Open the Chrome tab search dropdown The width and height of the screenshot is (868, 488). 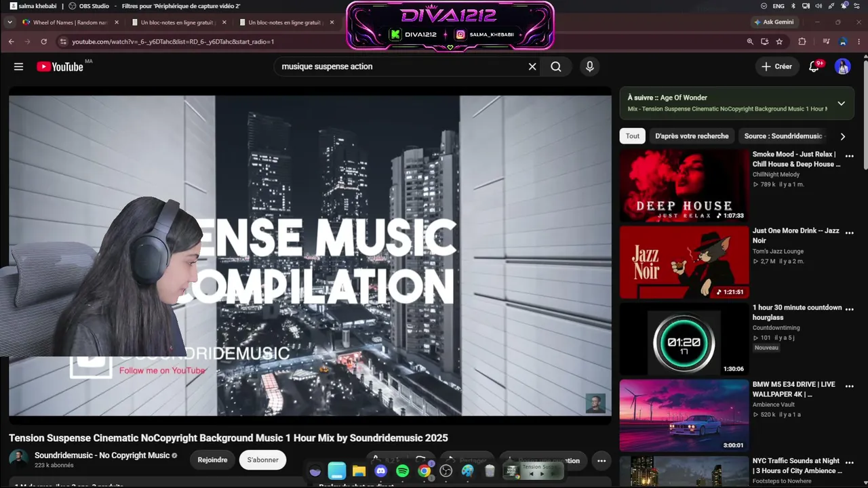[9, 22]
